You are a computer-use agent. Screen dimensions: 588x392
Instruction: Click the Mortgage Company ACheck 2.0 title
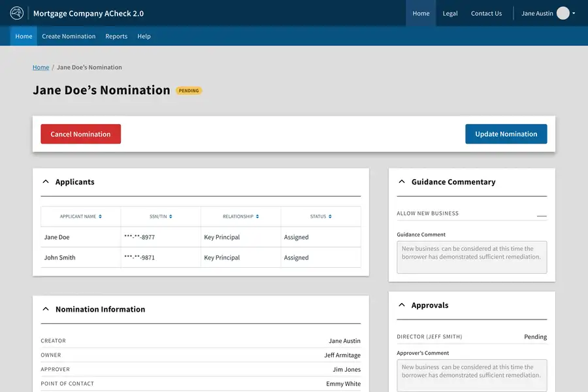88,14
